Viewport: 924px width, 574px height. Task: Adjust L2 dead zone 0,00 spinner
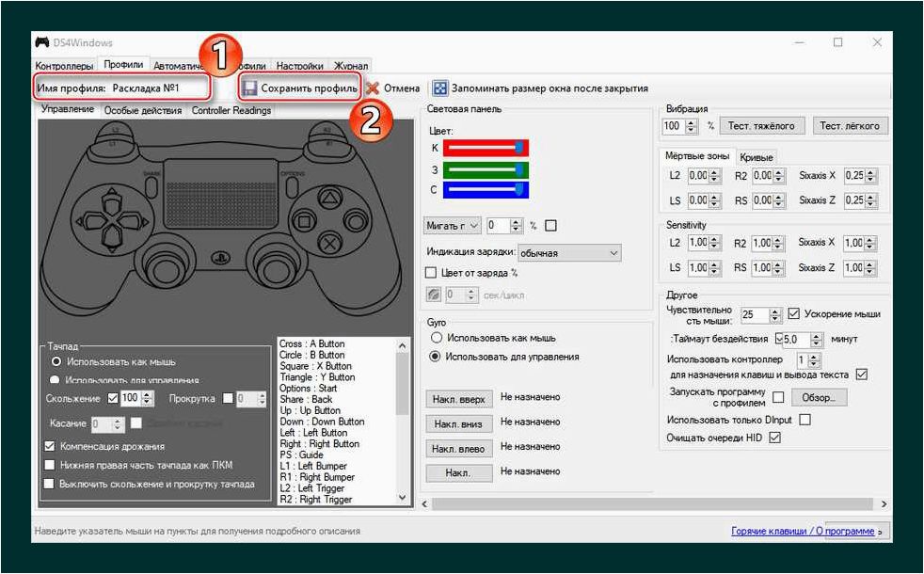(x=715, y=176)
